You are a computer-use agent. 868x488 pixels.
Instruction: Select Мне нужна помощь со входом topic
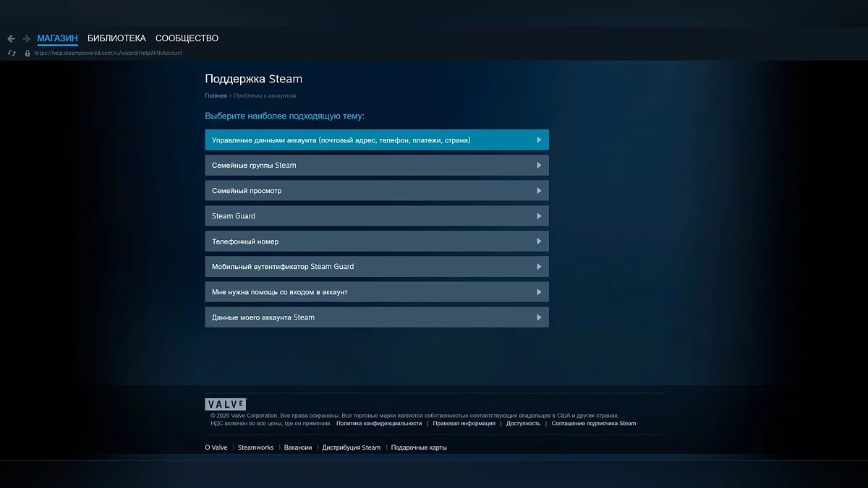pyautogui.click(x=377, y=291)
